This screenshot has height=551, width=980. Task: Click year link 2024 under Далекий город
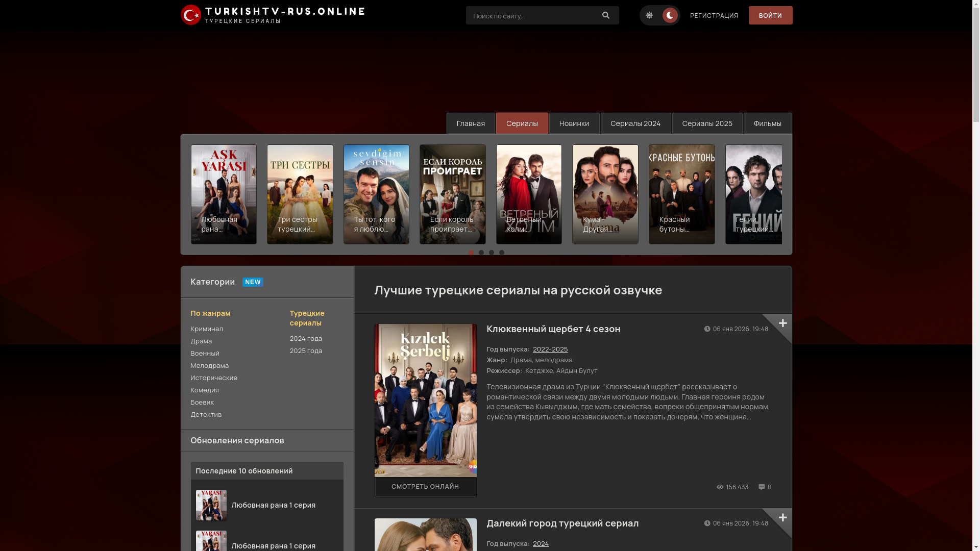[x=541, y=544]
